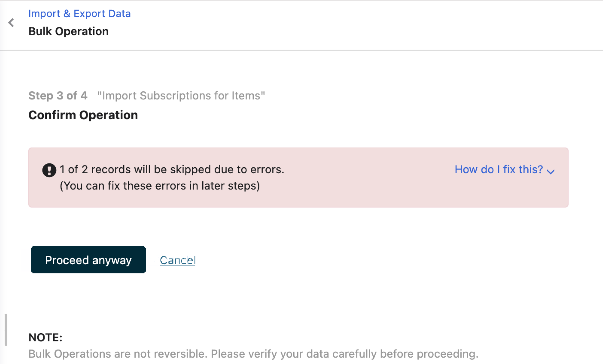
Task: Click the ampersand in the breadcrumb link
Action: (67, 14)
